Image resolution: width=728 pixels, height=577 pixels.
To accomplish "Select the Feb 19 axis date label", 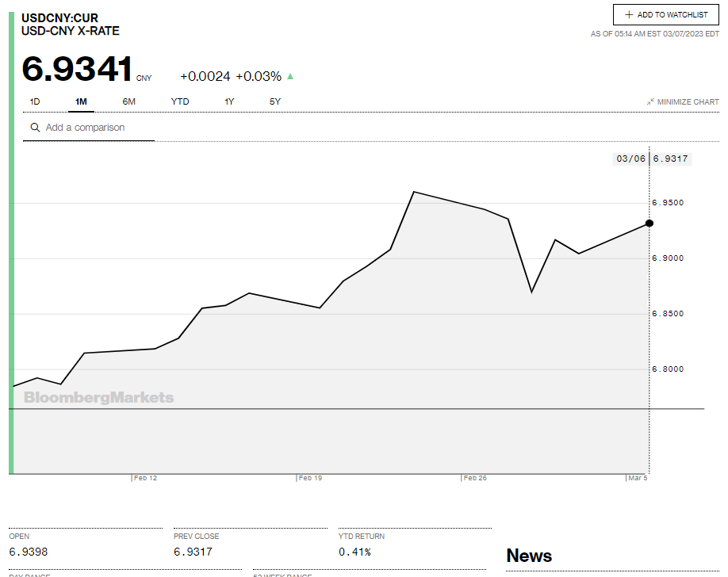I will pyautogui.click(x=310, y=478).
